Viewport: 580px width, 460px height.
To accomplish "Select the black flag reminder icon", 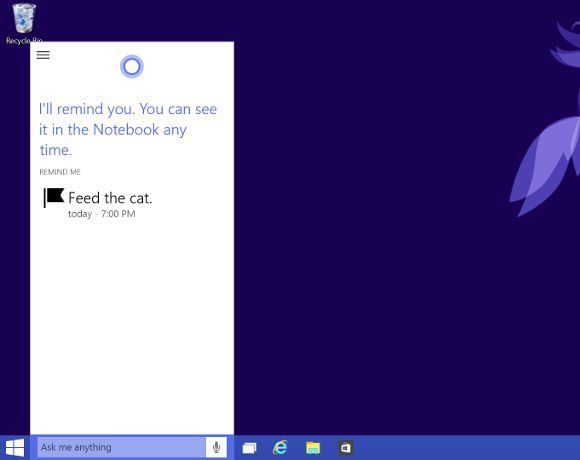I will pos(54,197).
